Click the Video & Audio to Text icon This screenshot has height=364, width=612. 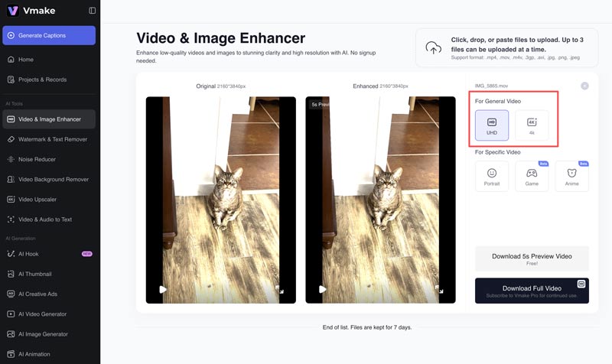11,219
